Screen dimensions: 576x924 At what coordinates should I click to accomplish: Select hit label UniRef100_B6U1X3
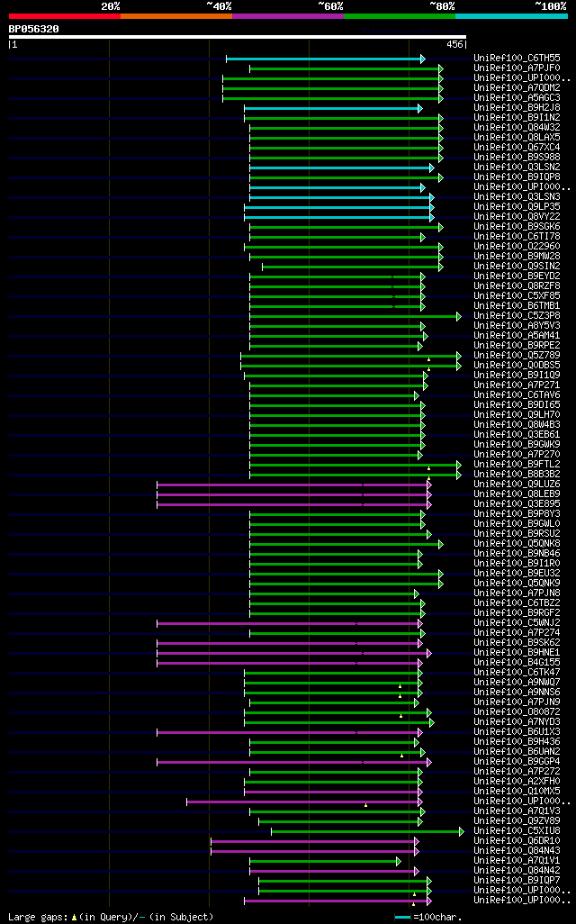tap(517, 732)
